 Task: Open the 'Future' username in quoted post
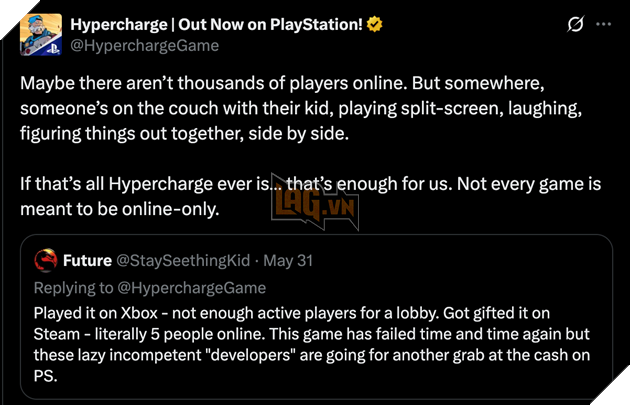[x=87, y=261]
